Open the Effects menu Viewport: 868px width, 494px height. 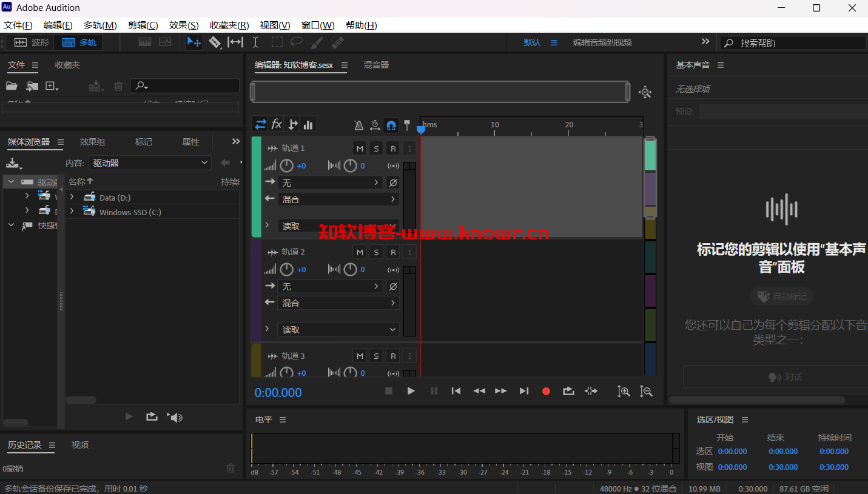pos(184,25)
